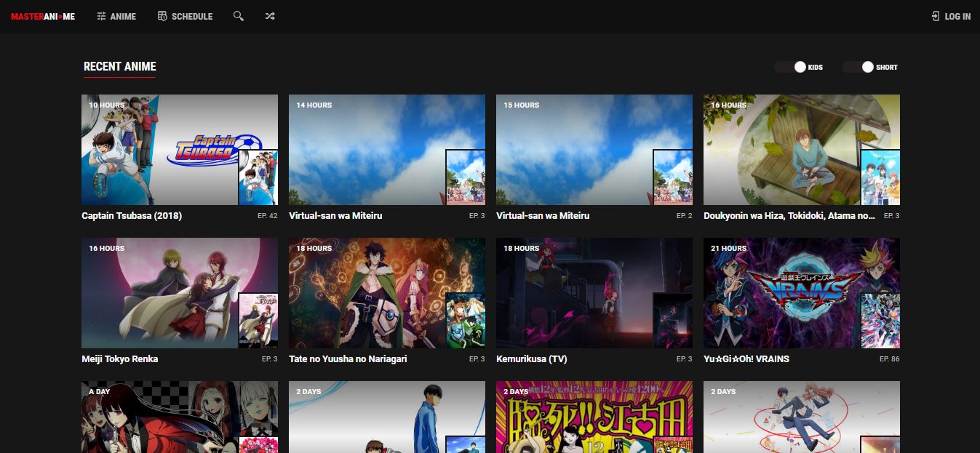Click Virtual-san wa Miteiru title for EP. 2

543,216
